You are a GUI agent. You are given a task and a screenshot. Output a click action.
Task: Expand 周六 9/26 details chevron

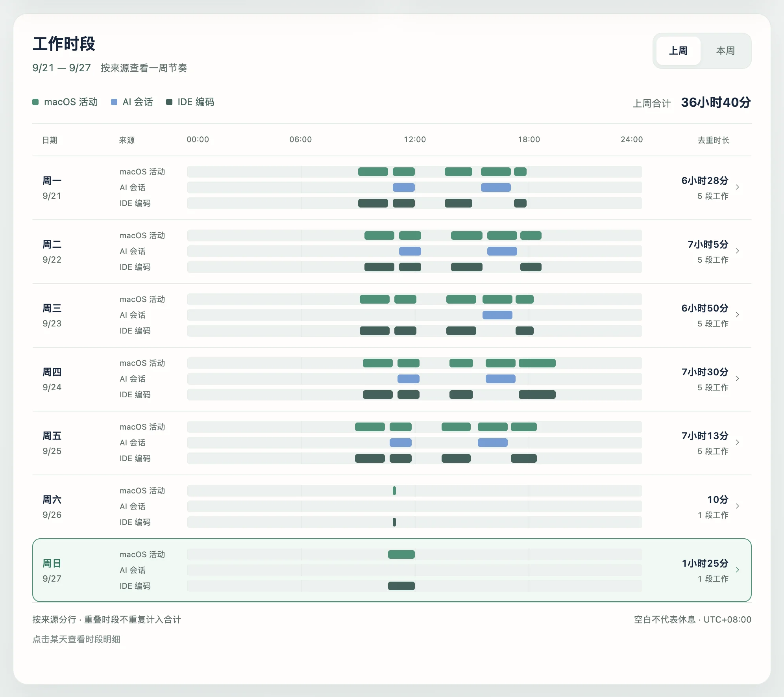coord(737,506)
